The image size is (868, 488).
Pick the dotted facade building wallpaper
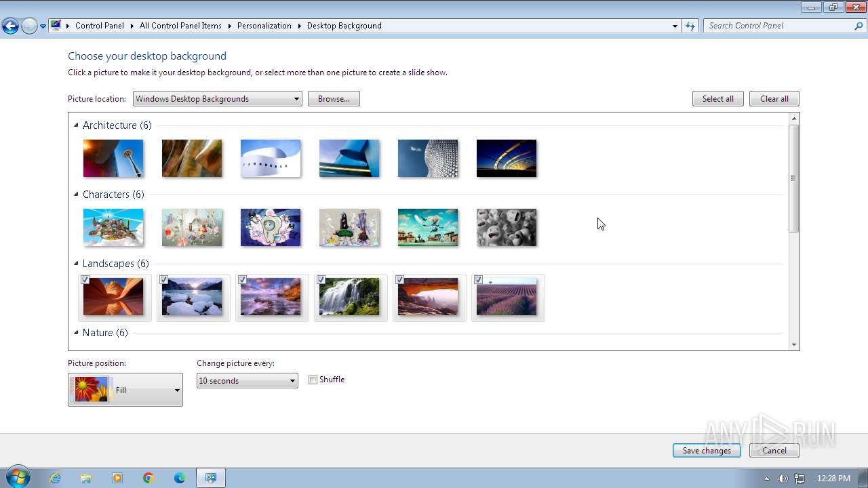coord(428,158)
